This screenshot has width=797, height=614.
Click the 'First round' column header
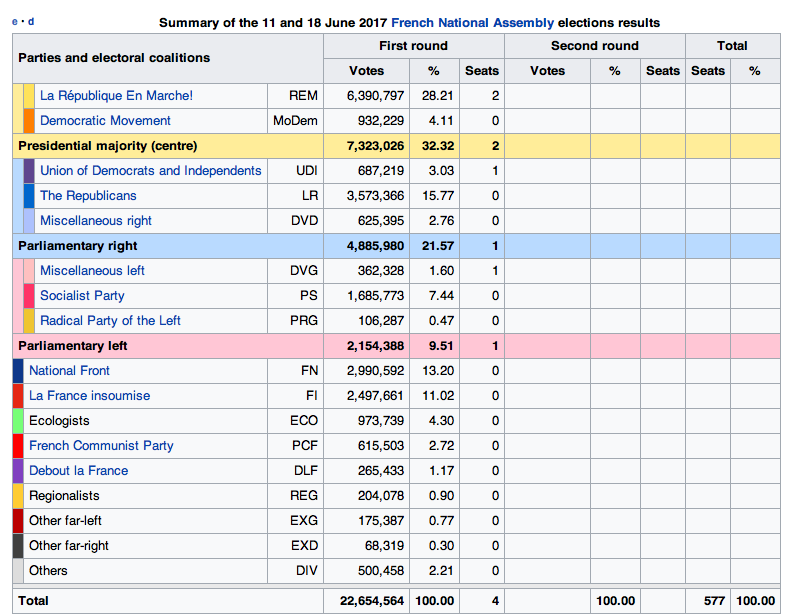pos(413,46)
